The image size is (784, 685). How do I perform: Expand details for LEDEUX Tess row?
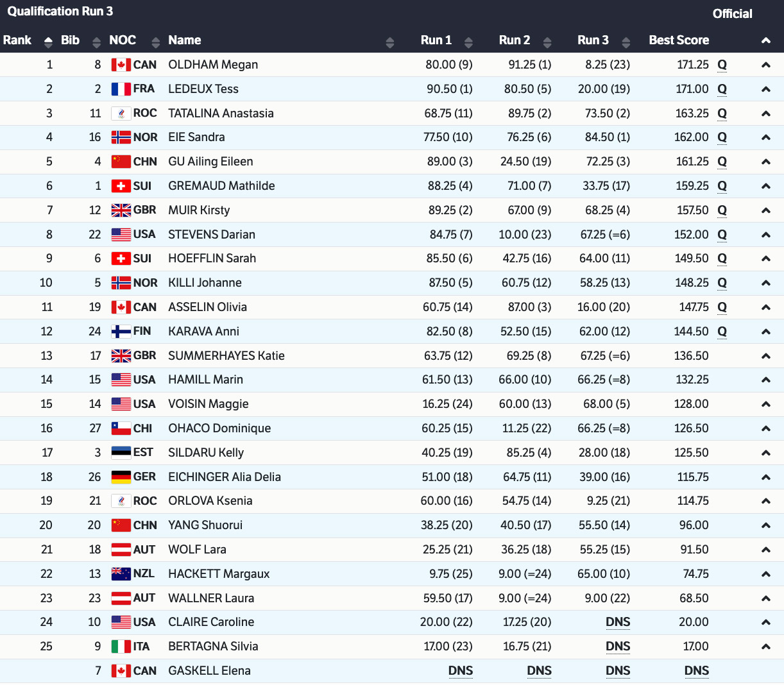765,89
